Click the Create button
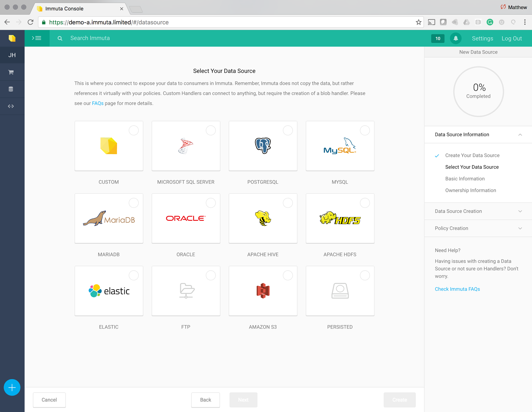The image size is (532, 412). tap(400, 400)
